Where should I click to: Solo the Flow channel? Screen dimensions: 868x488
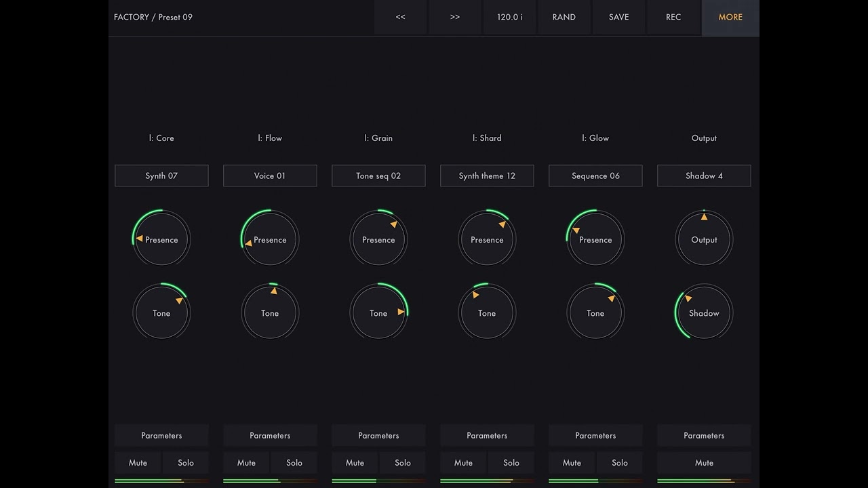294,463
